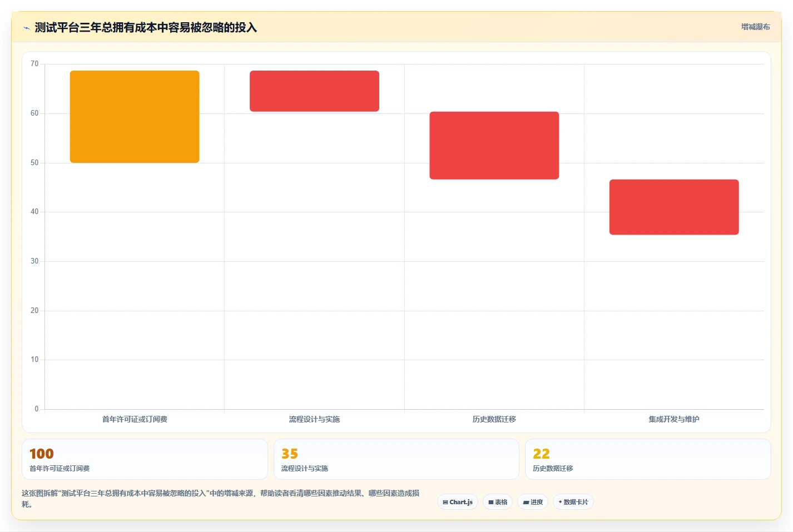Click the 历史数据迁移 label in the stat card
This screenshot has width=793, height=532.
point(553,469)
